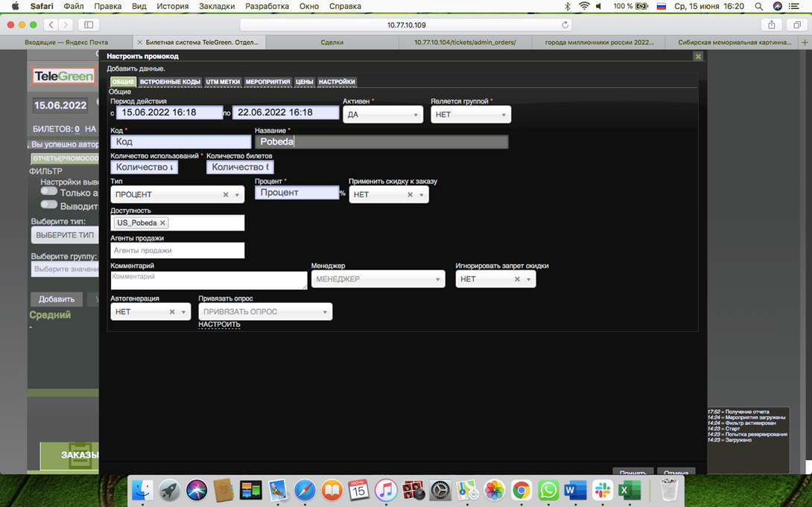
Task: Expand the Активен dropdown
Action: tap(383, 115)
